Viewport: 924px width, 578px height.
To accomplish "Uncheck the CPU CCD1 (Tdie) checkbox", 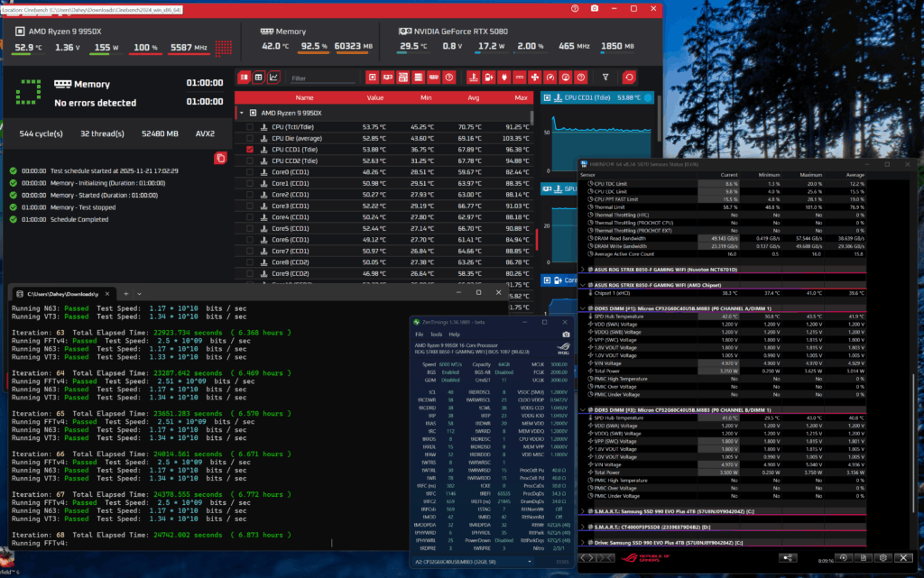I will coord(250,150).
